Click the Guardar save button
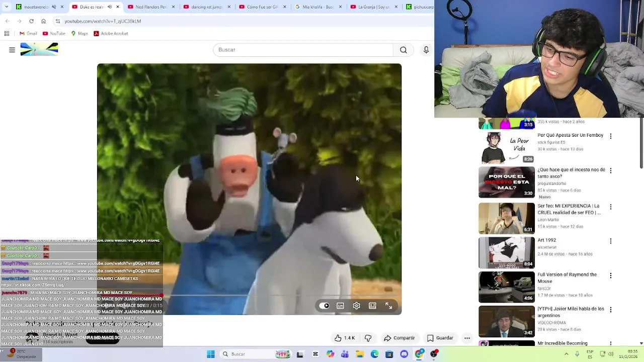This screenshot has height=362, width=644. 440,338
